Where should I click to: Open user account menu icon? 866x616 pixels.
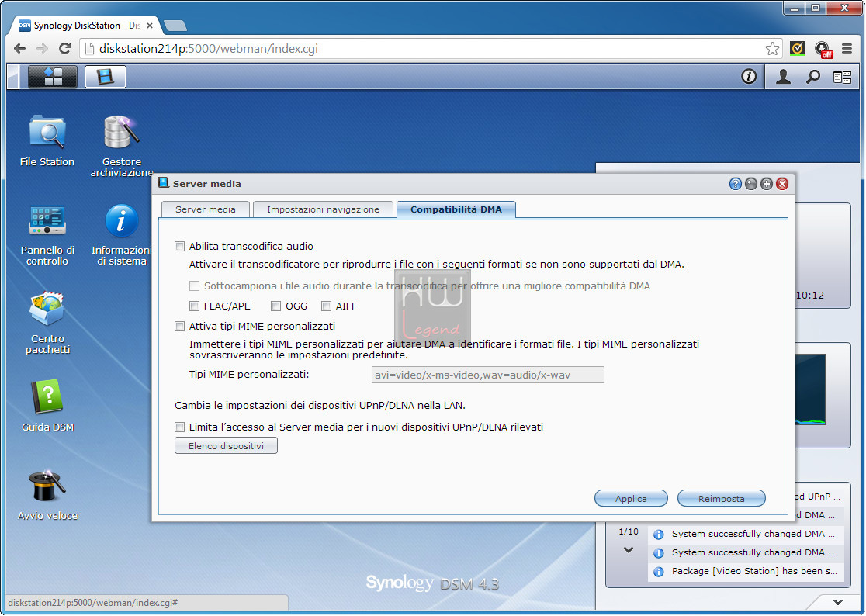coord(783,77)
